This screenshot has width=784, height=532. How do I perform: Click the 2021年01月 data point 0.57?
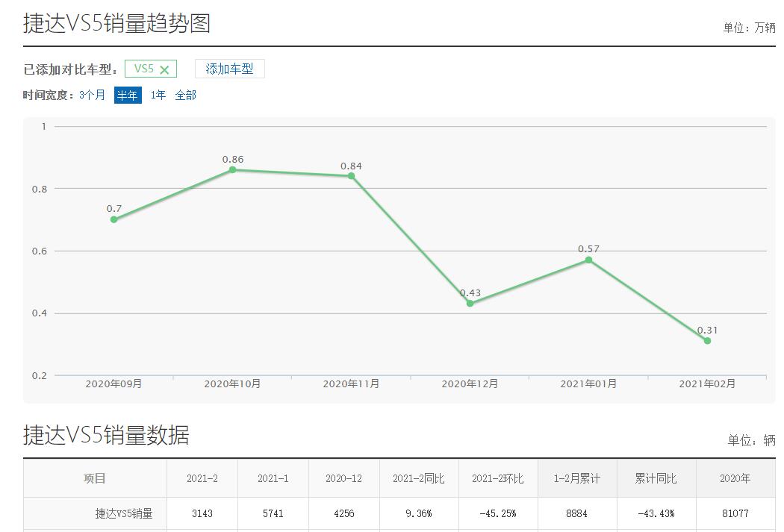(588, 260)
